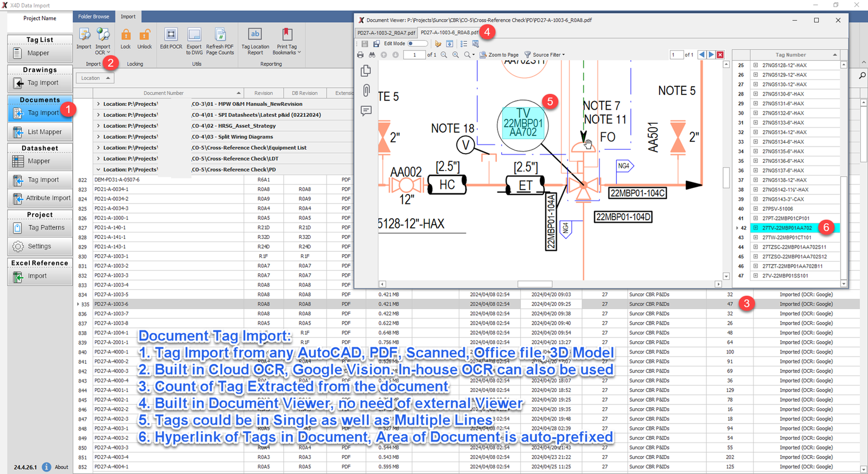Click the Save icon in Document Viewer
Screen dimensions: 868x474
pos(365,43)
